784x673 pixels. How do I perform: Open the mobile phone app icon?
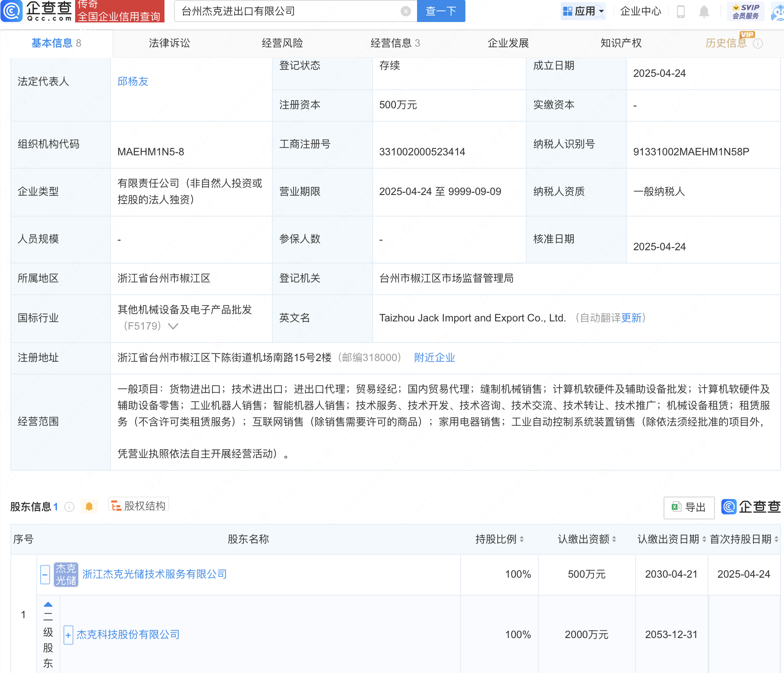[x=681, y=12]
